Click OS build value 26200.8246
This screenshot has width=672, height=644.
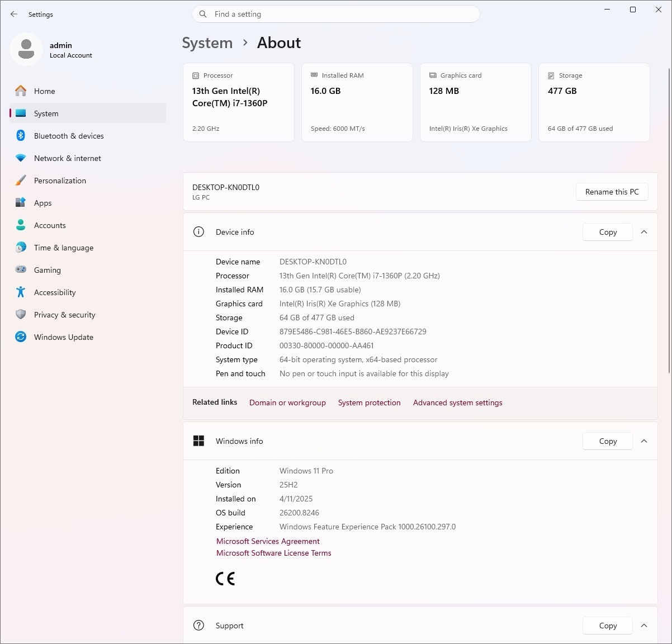pyautogui.click(x=299, y=513)
